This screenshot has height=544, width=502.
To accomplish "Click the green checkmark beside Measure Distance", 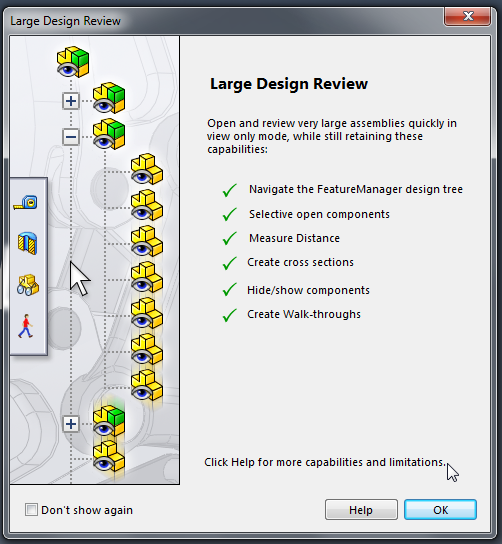I will pos(230,238).
